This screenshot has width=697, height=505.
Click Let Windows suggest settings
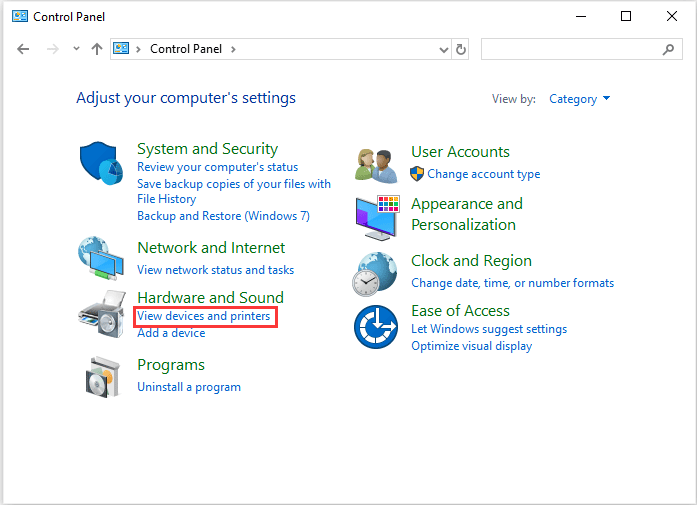point(489,329)
